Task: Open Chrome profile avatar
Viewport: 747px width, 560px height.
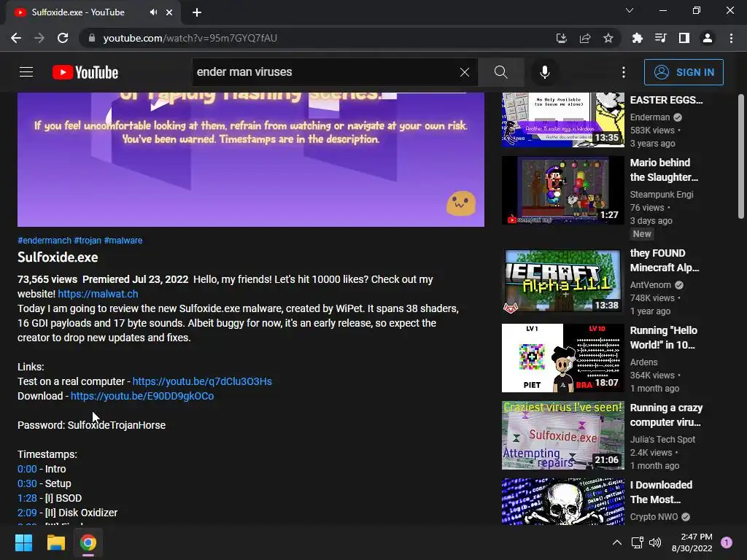Action: 708,38
